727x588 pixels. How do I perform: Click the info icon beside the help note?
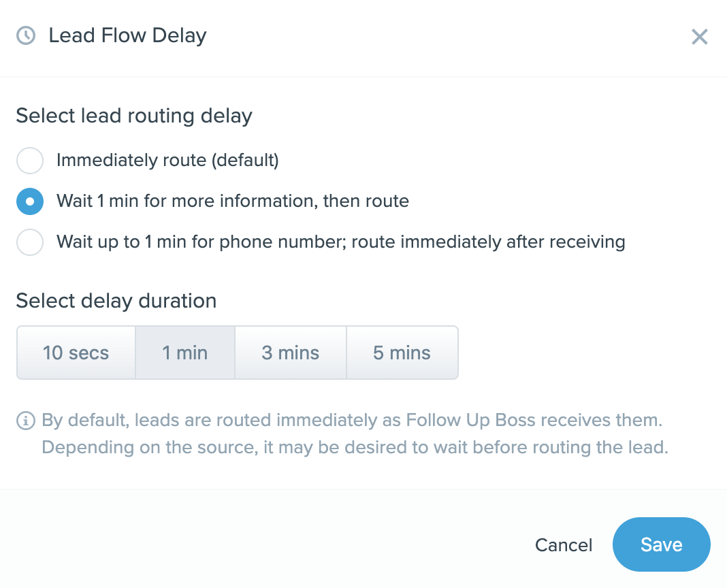[x=26, y=421]
